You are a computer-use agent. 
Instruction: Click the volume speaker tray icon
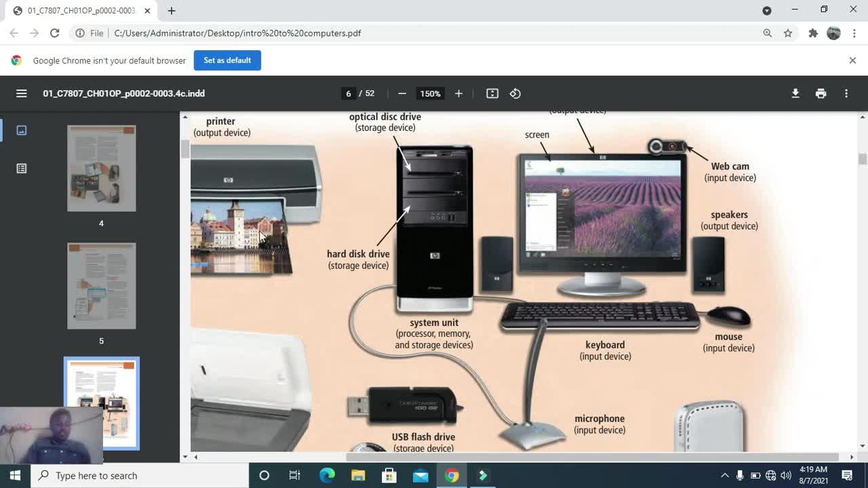pos(786,475)
